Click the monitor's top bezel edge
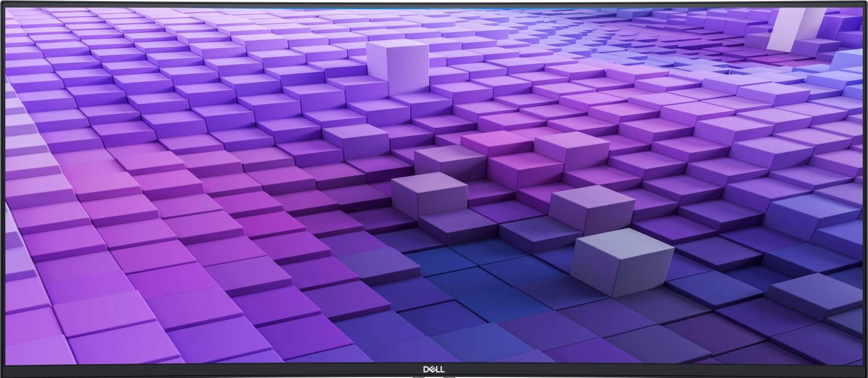This screenshot has width=868, height=378. point(434,3)
